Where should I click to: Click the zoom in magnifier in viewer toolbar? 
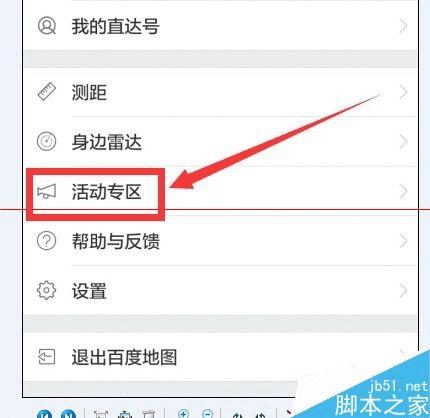pyautogui.click(x=184, y=414)
